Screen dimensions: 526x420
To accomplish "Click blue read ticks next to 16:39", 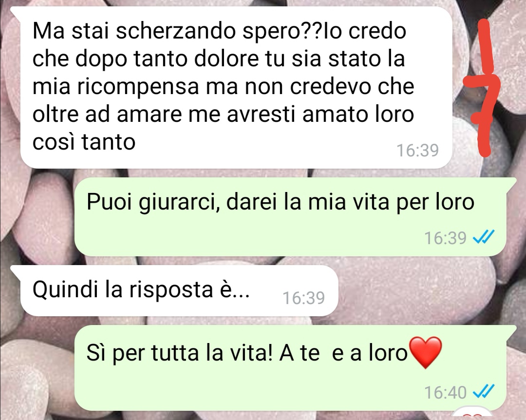I will click(484, 237).
